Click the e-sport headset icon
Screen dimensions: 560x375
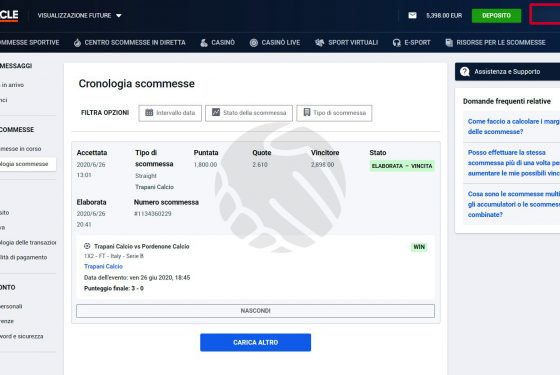(396, 43)
